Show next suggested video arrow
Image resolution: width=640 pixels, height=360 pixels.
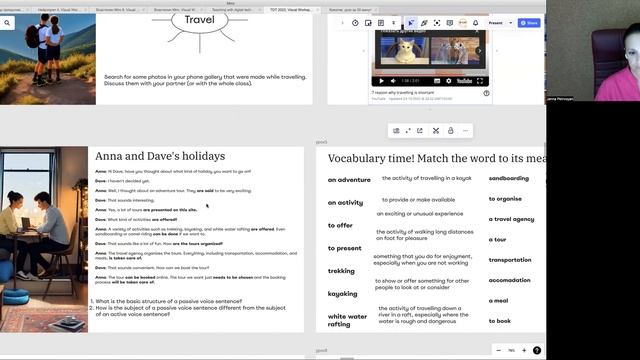click(479, 51)
